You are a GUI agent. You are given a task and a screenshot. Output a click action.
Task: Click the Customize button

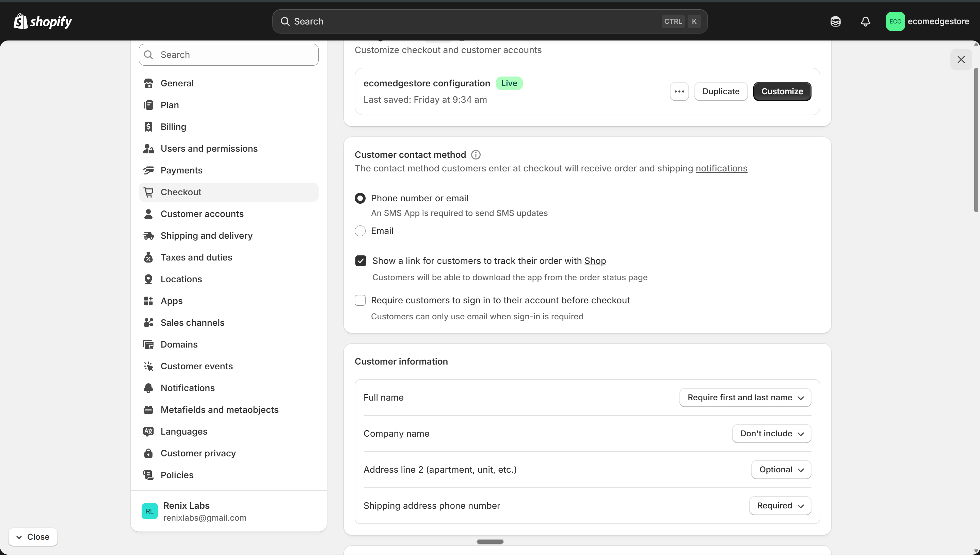point(782,91)
